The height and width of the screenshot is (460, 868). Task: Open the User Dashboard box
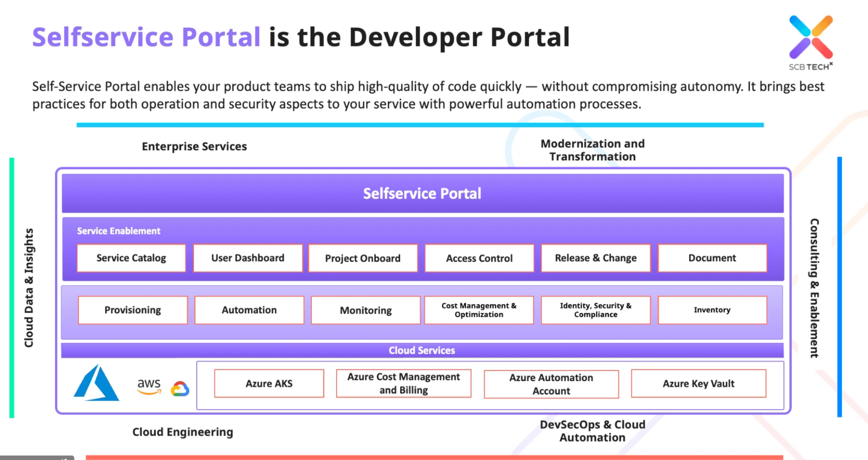[248, 258]
